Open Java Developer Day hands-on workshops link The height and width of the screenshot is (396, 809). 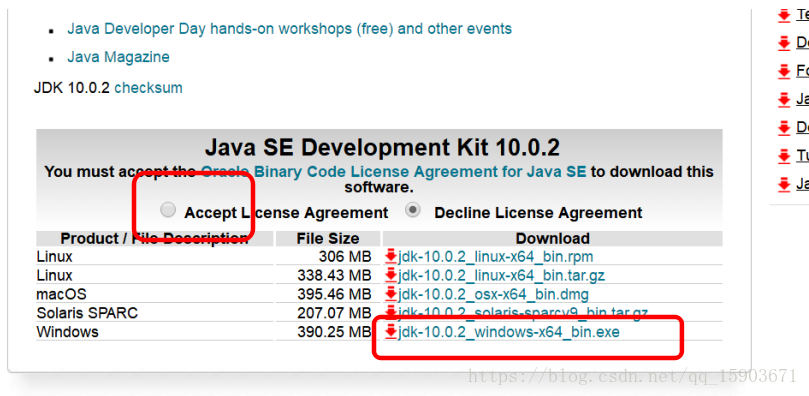289,28
